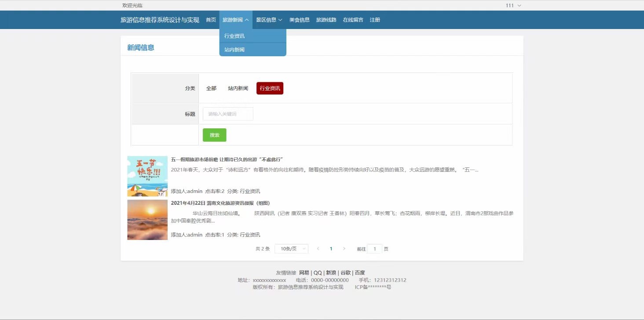Go to 首页 in navigation bar
Image resolution: width=644 pixels, height=320 pixels.
(211, 20)
